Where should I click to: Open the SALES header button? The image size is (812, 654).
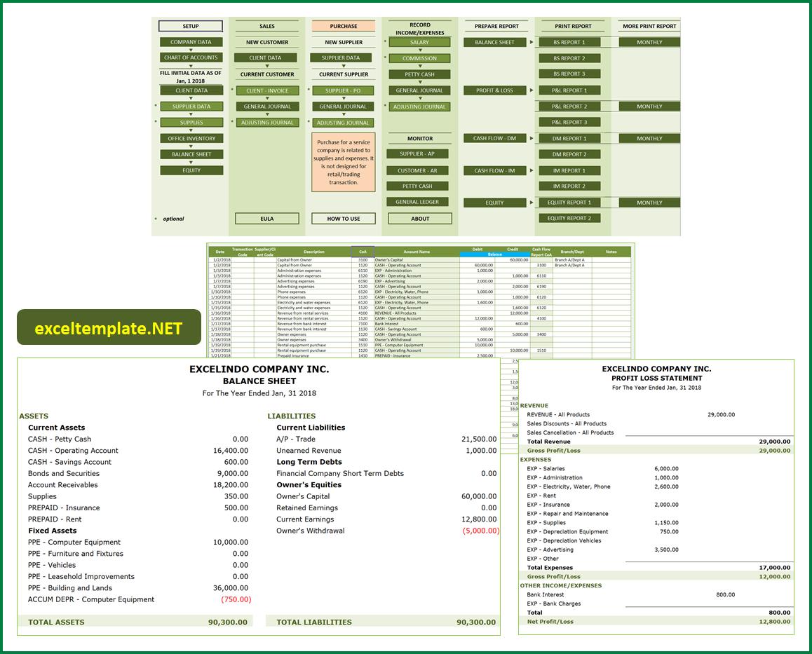[x=267, y=26]
